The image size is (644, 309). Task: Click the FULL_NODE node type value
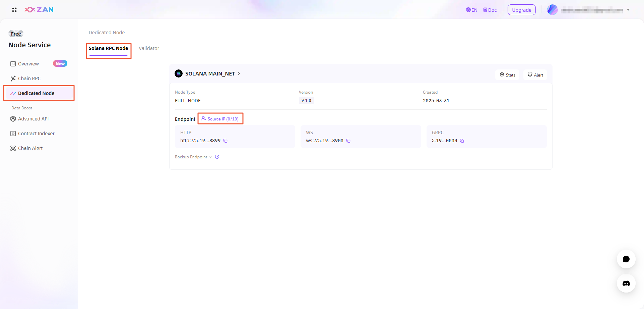pyautogui.click(x=188, y=101)
